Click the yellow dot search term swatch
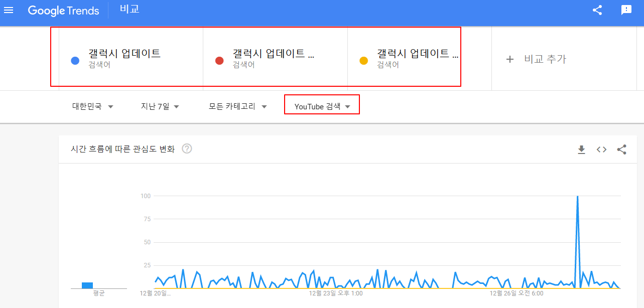The width and height of the screenshot is (644, 308). point(364,61)
